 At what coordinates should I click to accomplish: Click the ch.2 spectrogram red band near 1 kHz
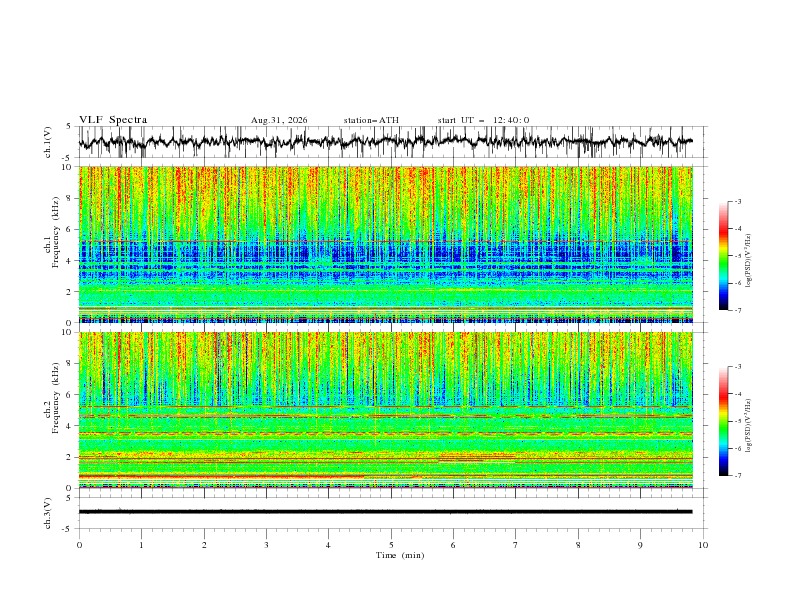(222, 476)
